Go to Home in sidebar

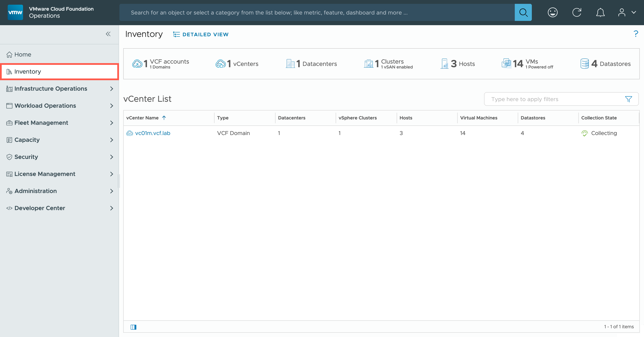(x=23, y=55)
